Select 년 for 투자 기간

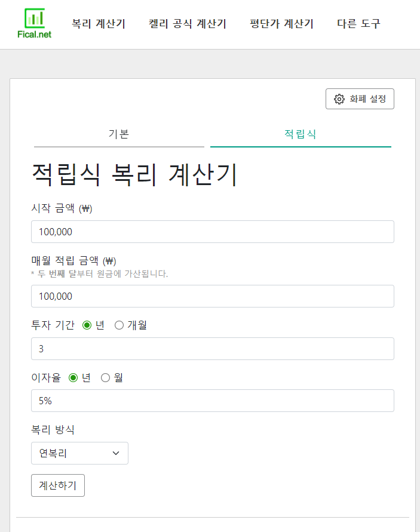click(87, 325)
